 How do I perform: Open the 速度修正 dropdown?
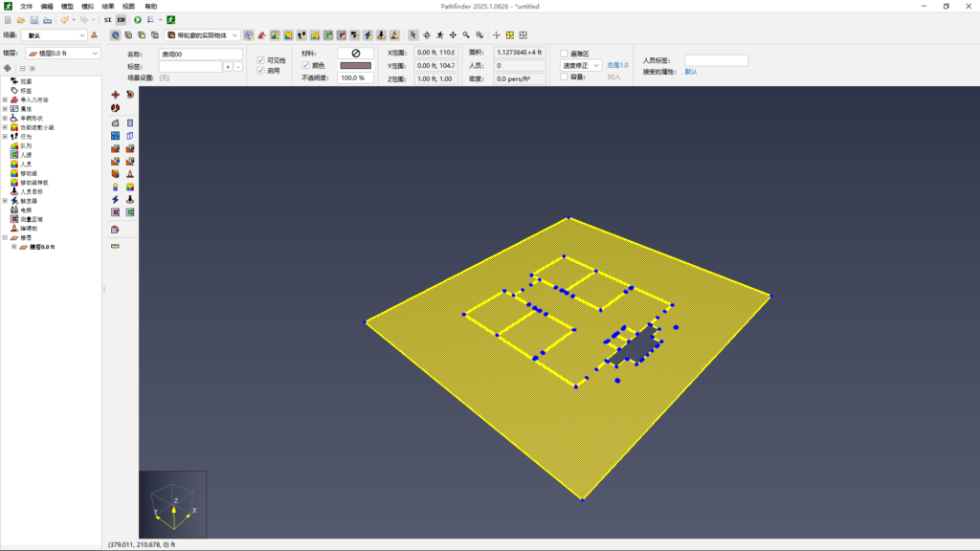click(580, 65)
